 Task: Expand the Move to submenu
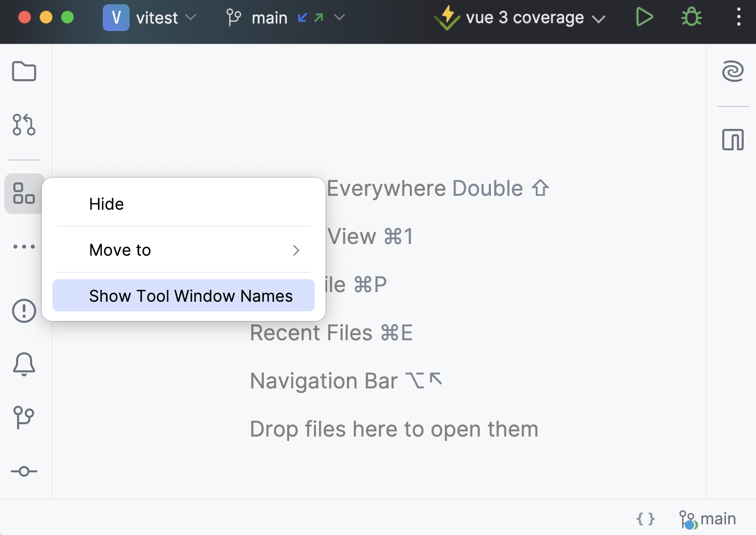[183, 250]
